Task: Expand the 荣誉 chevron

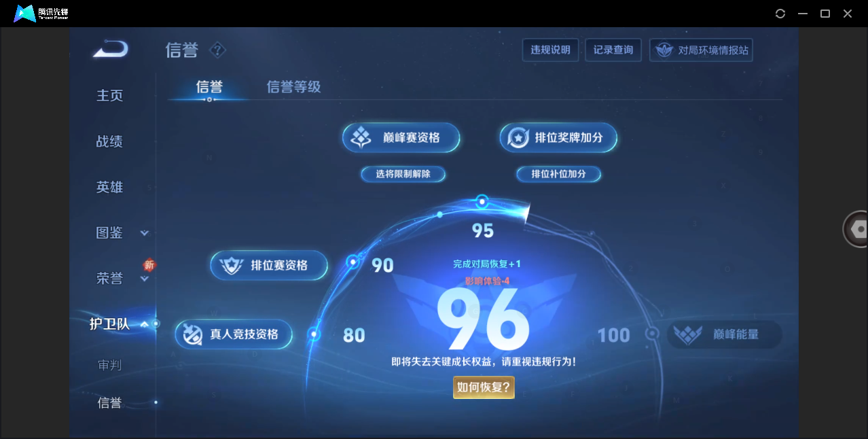Action: [x=145, y=279]
